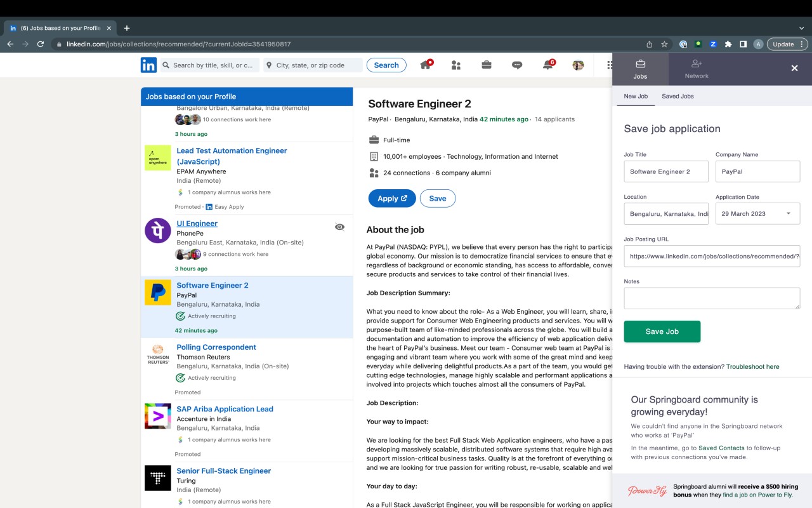Open the tab search chevron
812x508 pixels.
pos(801,28)
